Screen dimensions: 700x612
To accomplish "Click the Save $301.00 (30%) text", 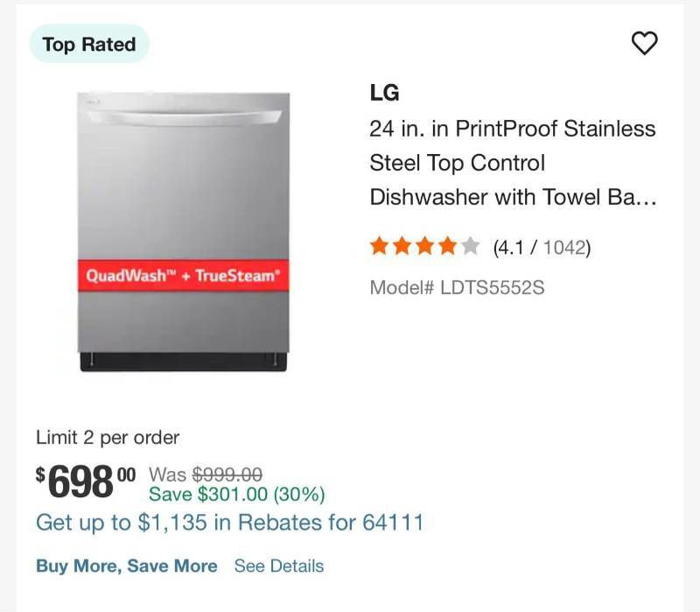I will tap(236, 495).
